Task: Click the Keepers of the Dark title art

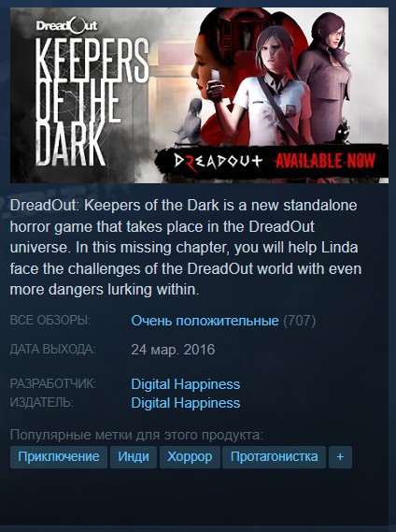Action: pyautogui.click(x=92, y=102)
